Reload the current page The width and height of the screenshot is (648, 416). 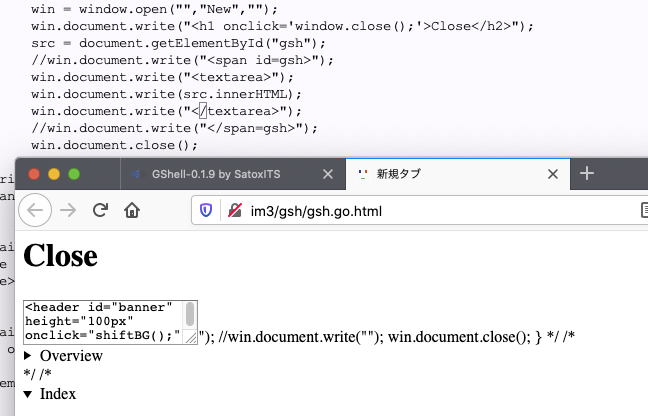(x=100, y=210)
